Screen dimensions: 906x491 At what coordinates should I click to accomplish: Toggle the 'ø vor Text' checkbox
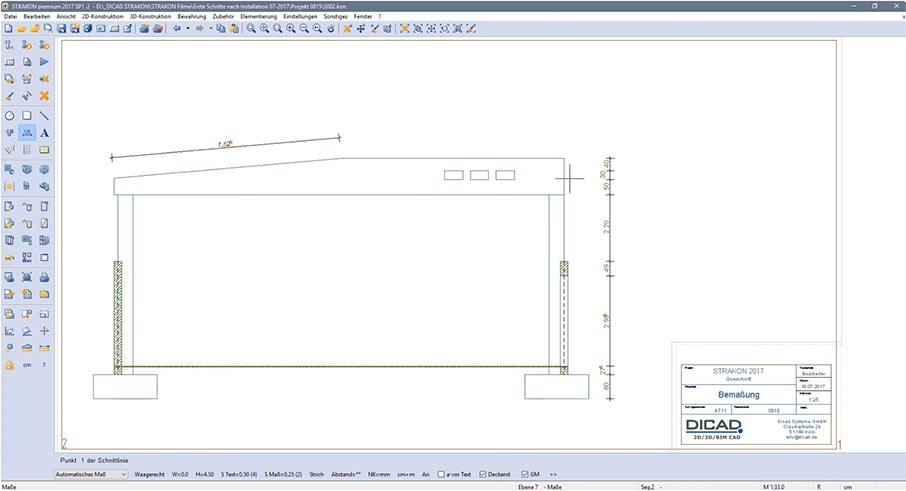441,473
